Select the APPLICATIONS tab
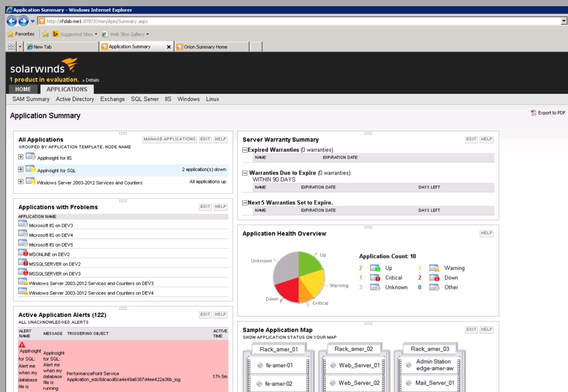The width and height of the screenshot is (568, 392). click(x=67, y=89)
